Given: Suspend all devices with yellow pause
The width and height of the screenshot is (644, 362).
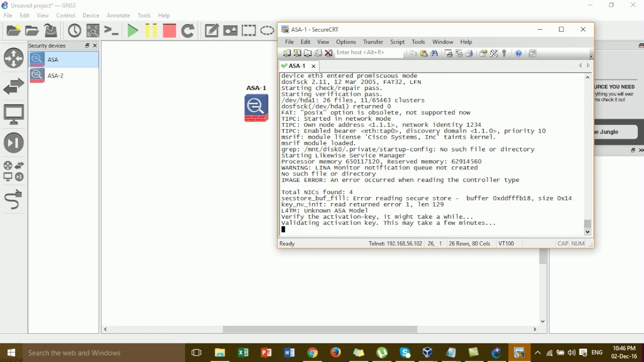Looking at the screenshot, I should click(x=151, y=31).
